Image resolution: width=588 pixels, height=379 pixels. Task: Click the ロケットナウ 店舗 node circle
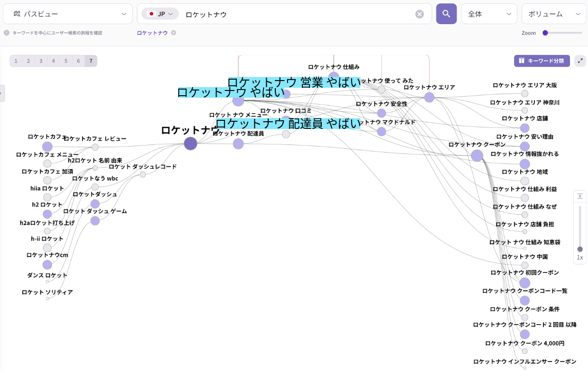point(525,128)
